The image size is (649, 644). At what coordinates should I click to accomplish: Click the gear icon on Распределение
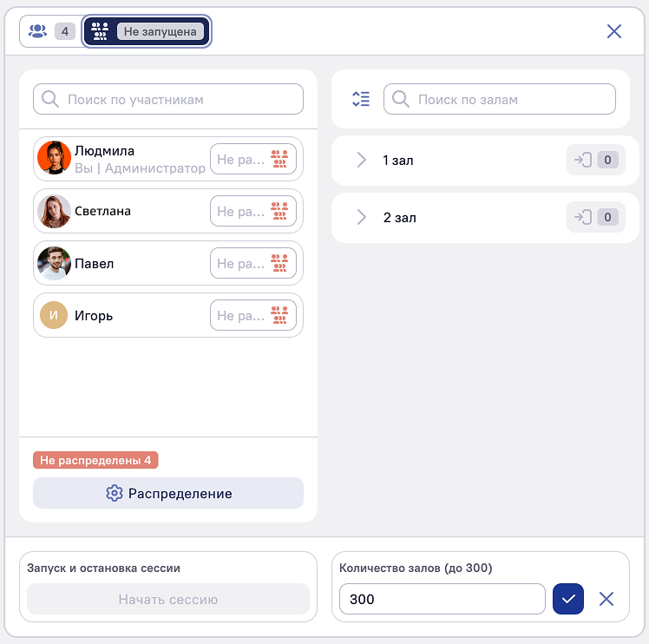115,493
